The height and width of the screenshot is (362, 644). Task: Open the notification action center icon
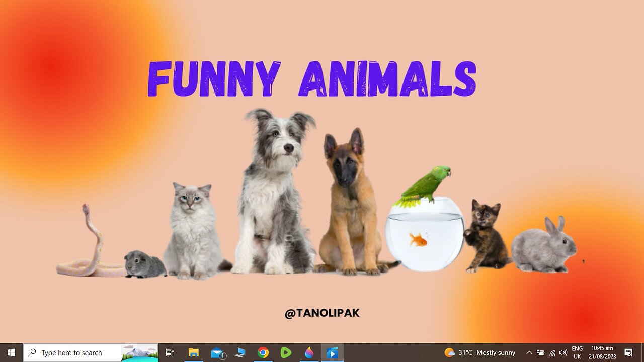628,353
